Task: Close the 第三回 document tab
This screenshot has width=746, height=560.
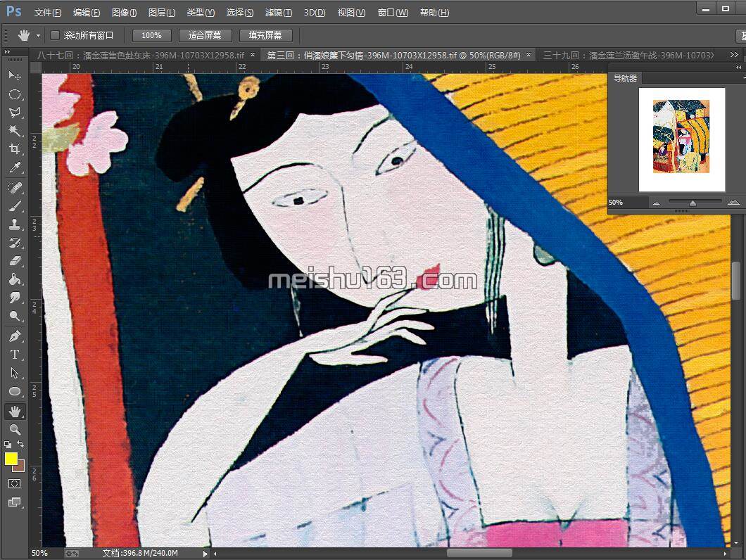Action: point(528,55)
